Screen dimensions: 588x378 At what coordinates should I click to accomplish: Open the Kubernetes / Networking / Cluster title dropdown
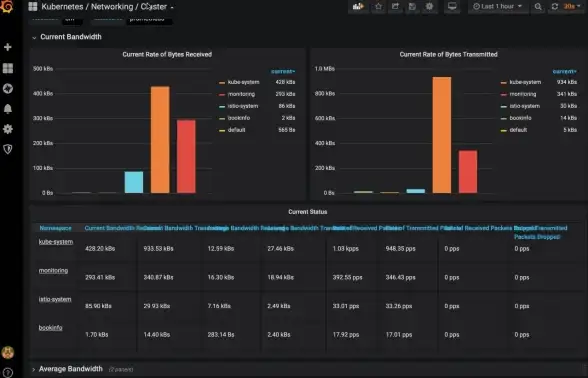107,7
